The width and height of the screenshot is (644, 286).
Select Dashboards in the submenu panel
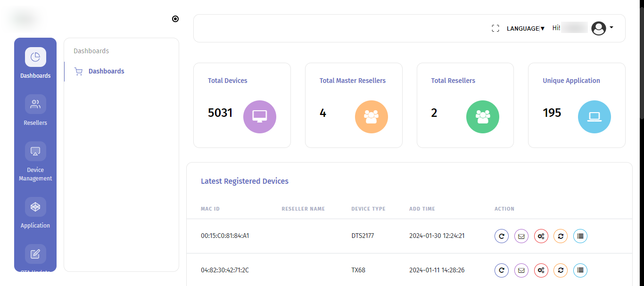pyautogui.click(x=106, y=71)
